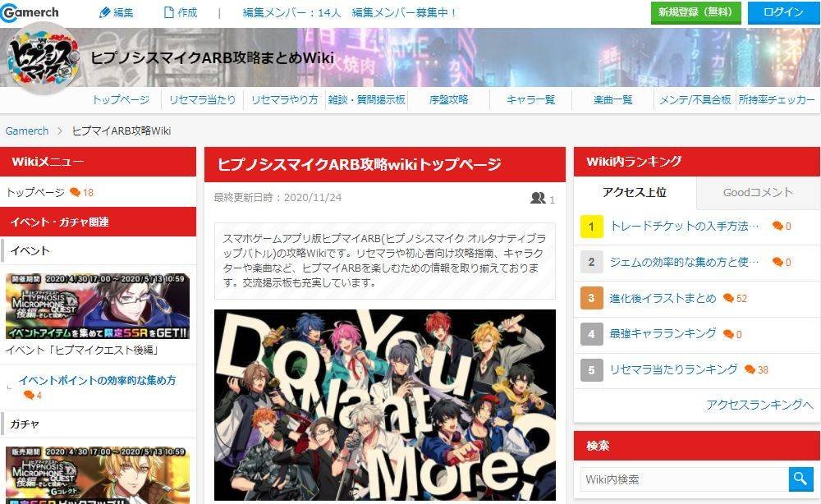The image size is (821, 504).
Task: Switch to the Goodコメント tab
Action: point(758,193)
